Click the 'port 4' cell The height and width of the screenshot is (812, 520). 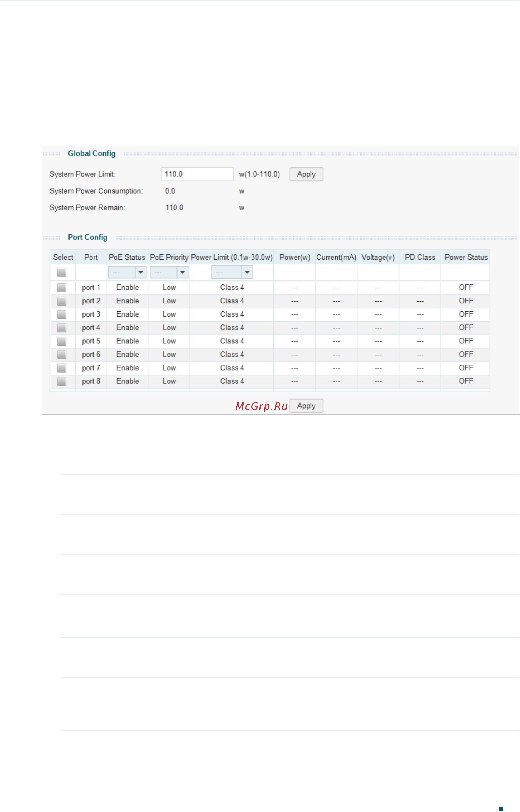coord(91,328)
